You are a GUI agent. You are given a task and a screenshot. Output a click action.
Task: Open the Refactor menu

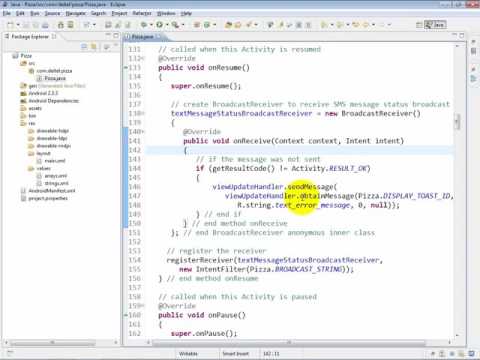click(x=142, y=13)
